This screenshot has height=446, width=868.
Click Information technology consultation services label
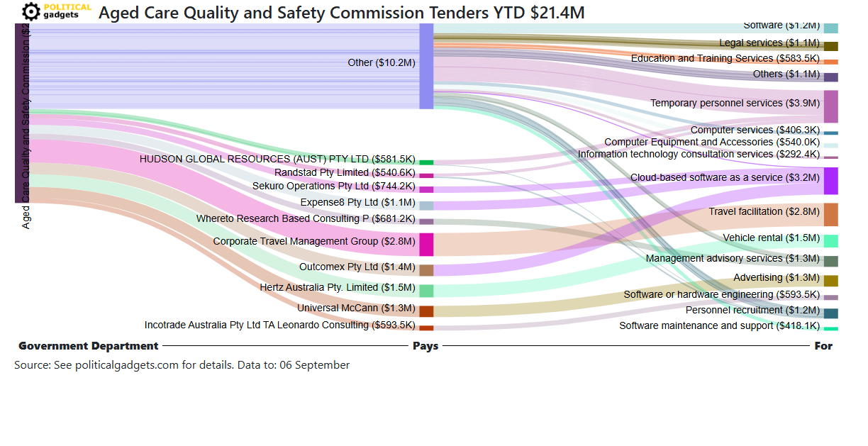point(699,154)
